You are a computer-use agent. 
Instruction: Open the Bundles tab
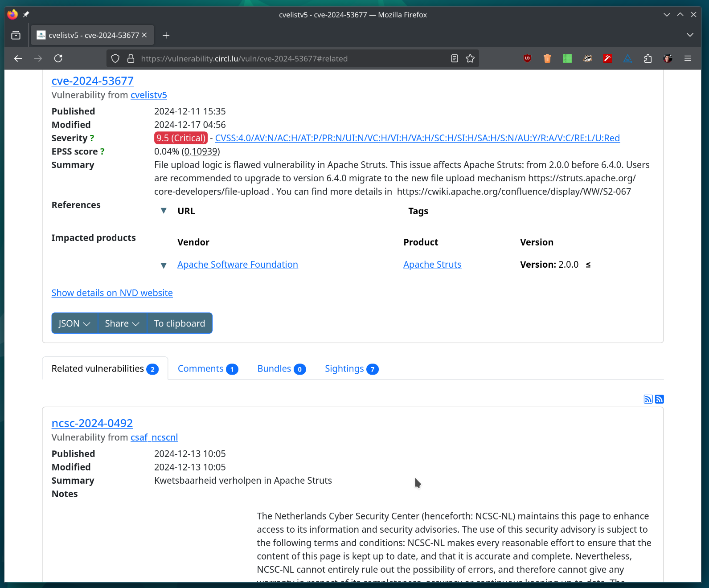282,369
